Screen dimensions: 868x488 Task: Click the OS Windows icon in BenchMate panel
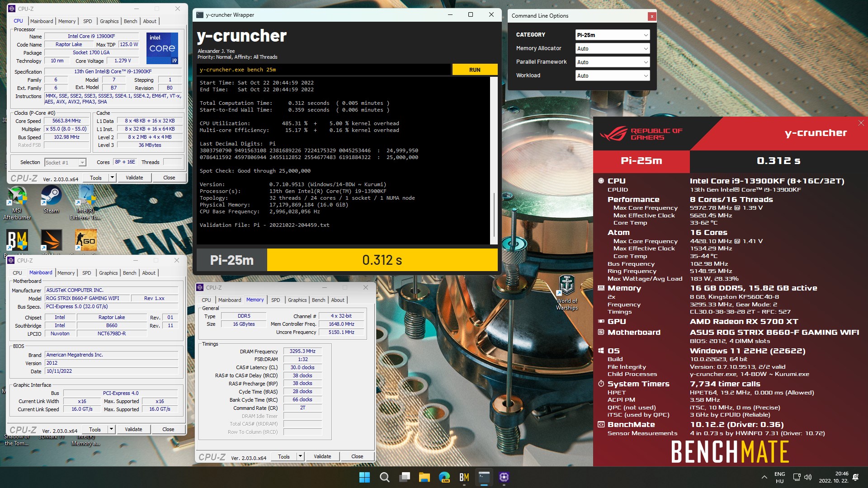point(601,351)
